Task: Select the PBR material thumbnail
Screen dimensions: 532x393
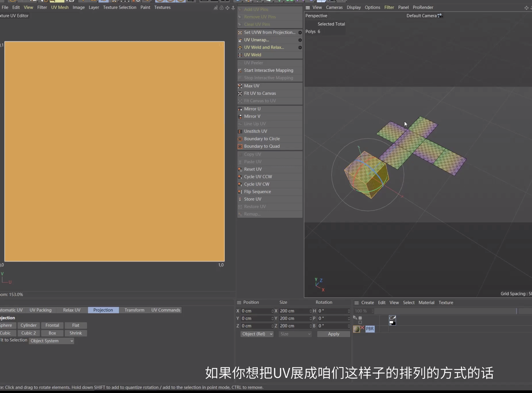Action: pyautogui.click(x=356, y=329)
